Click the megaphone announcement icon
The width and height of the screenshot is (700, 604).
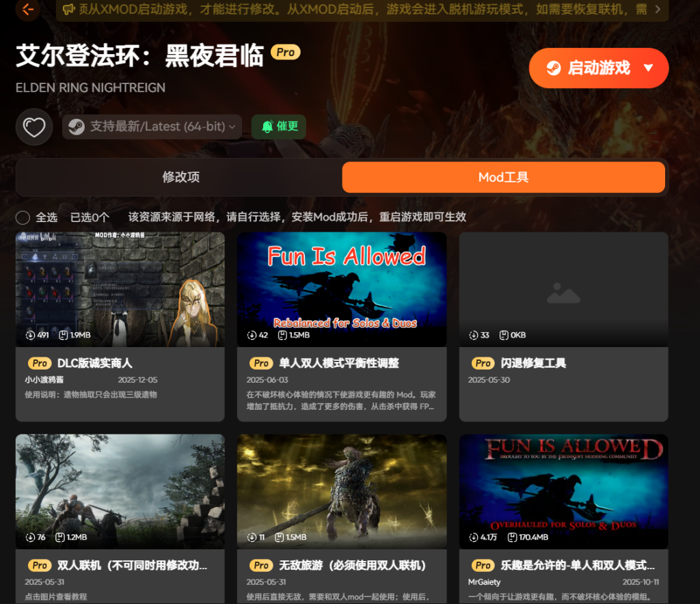coord(68,9)
